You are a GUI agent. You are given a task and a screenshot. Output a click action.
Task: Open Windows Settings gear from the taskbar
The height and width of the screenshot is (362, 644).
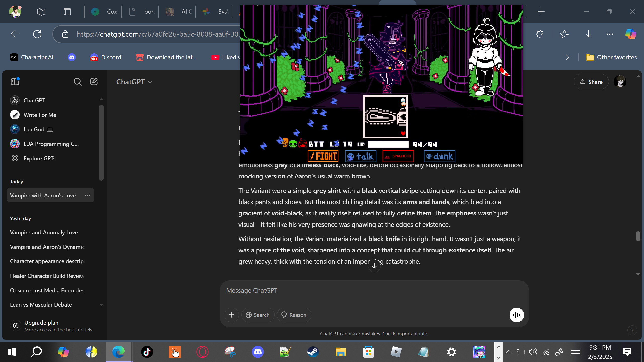(x=451, y=352)
